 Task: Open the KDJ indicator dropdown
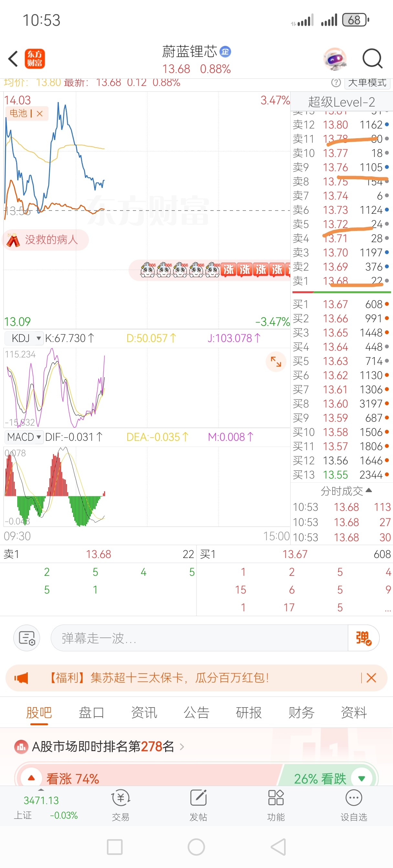coord(24,338)
